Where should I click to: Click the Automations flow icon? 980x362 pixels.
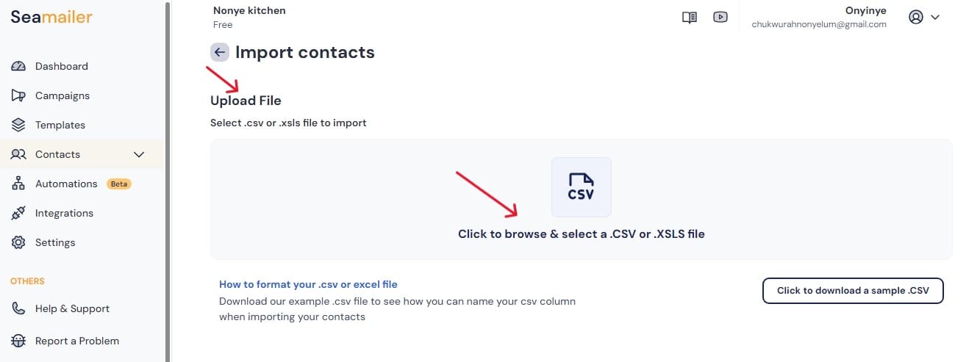pos(19,184)
